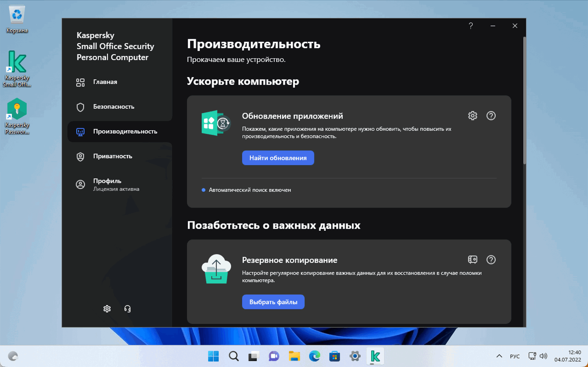The width and height of the screenshot is (588, 367).
Task: Open the volume tray icon
Action: click(x=543, y=356)
